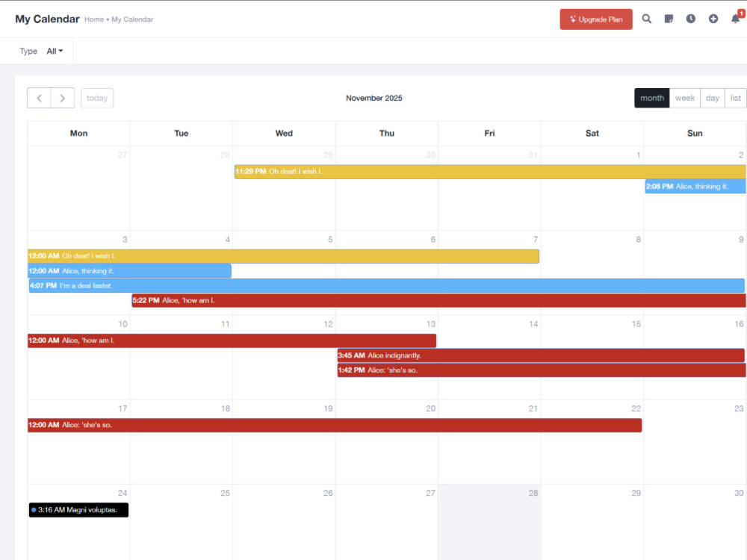Open the search icon in header
This screenshot has width=747, height=560.
click(646, 19)
